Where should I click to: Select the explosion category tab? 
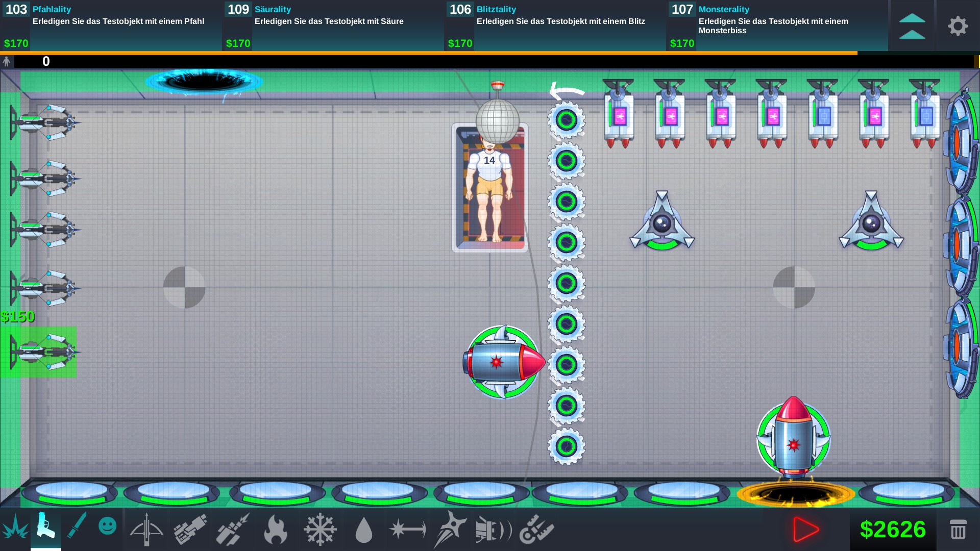(x=15, y=528)
